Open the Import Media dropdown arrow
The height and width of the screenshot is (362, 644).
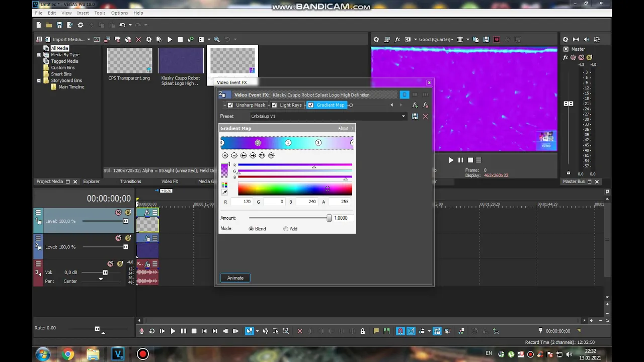click(89, 39)
